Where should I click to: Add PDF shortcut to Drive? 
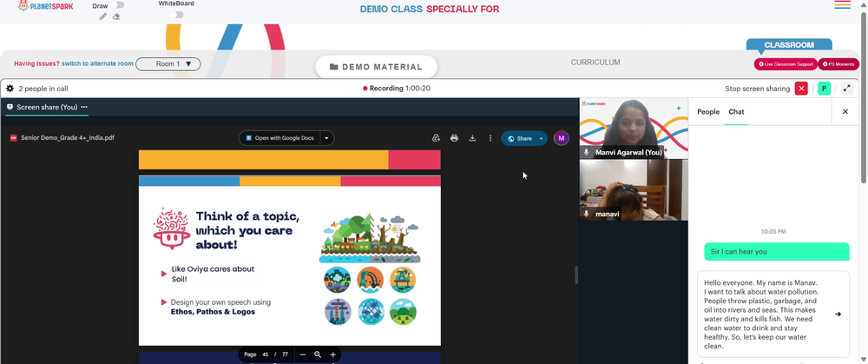[437, 138]
